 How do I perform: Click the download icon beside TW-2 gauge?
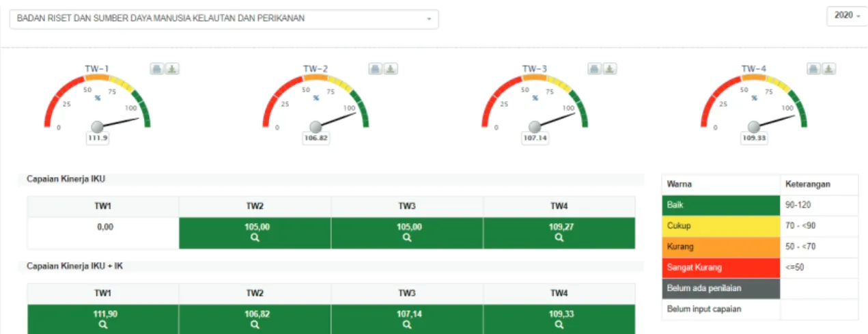tap(391, 69)
